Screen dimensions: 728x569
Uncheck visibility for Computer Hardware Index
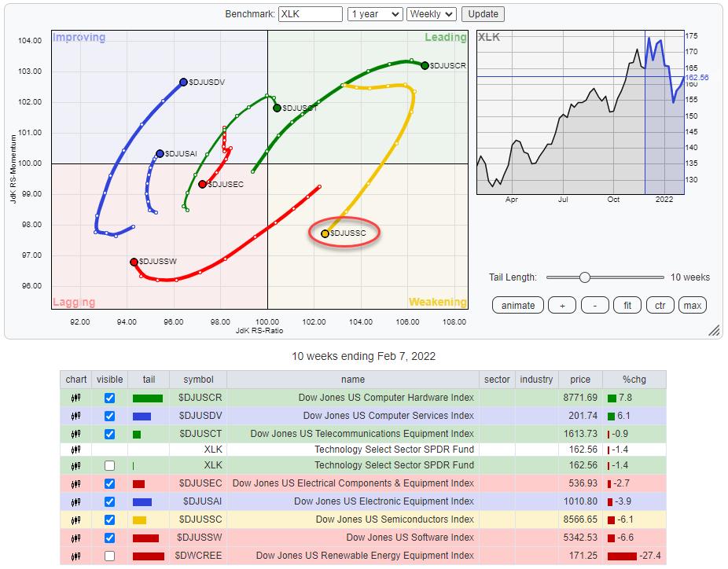109,398
